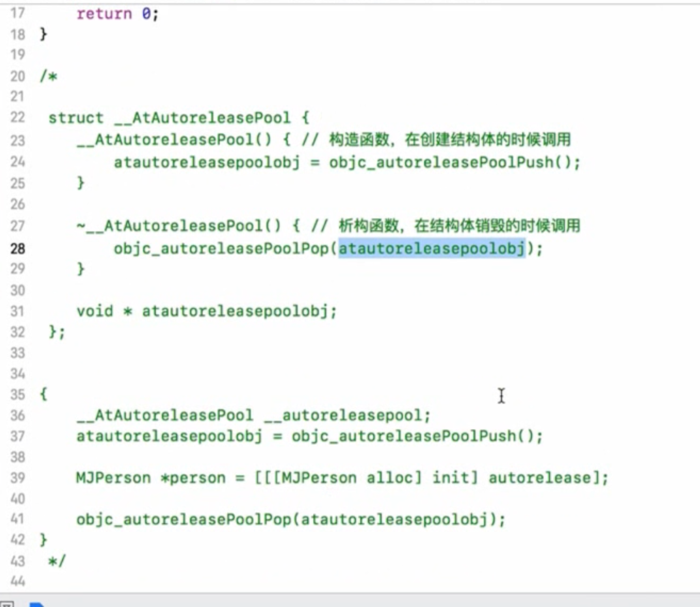The height and width of the screenshot is (607, 700).
Task: Click the void keyword on line 31
Action: pyautogui.click(x=95, y=311)
